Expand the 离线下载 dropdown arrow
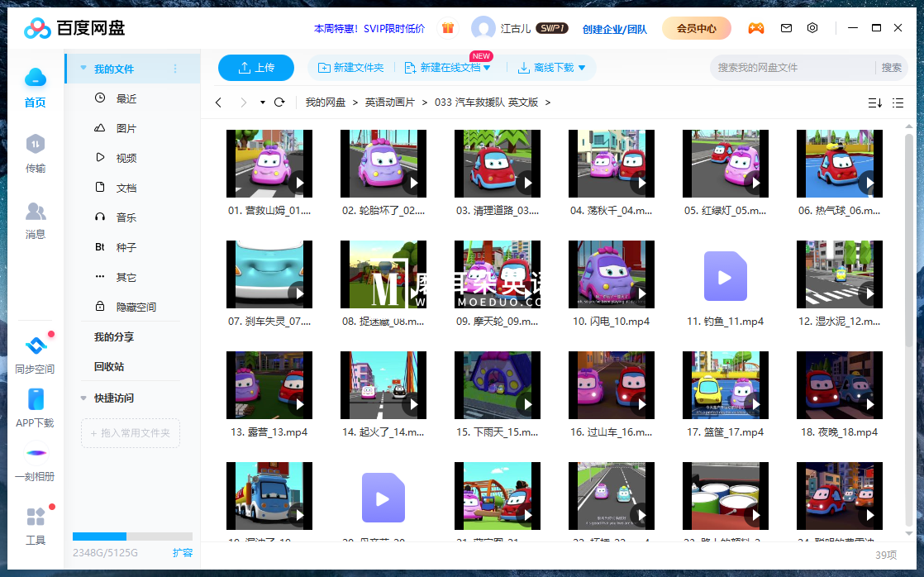The image size is (924, 577). click(x=582, y=68)
